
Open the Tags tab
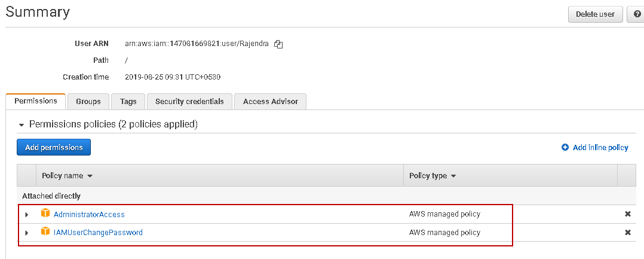128,102
